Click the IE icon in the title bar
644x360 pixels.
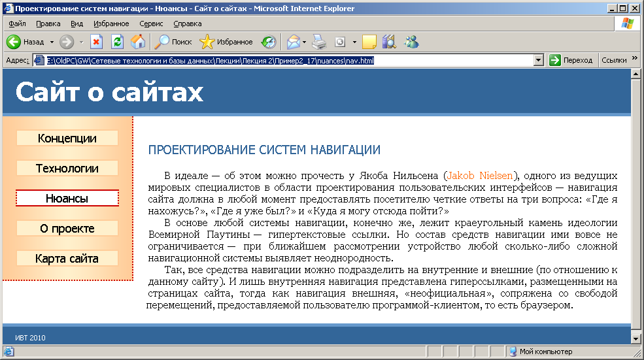[8, 8]
